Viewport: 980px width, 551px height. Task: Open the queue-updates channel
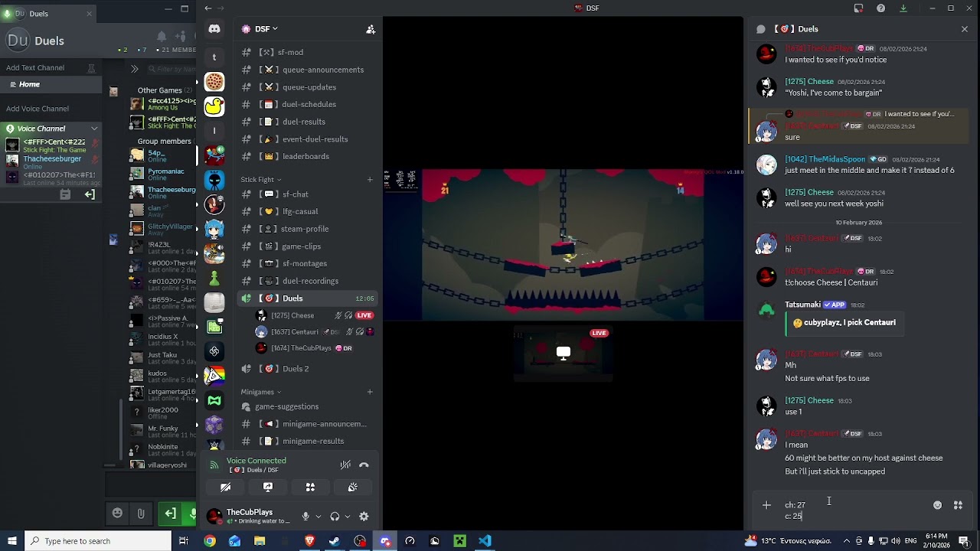(x=307, y=87)
